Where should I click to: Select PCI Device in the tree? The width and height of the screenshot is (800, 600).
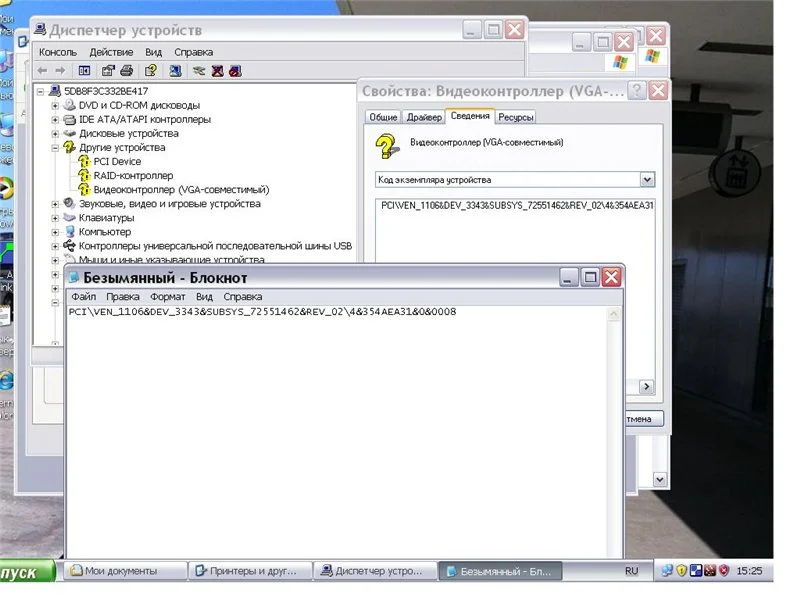pos(117,162)
